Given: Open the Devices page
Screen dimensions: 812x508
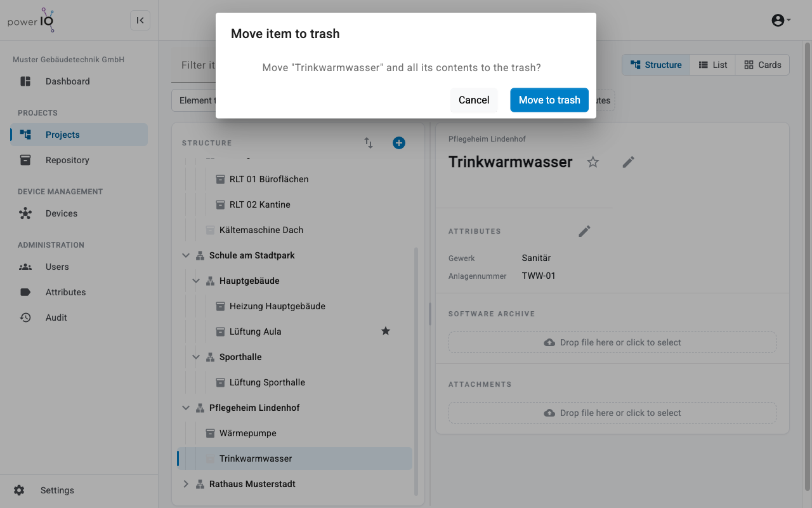Looking at the screenshot, I should 79,213.
